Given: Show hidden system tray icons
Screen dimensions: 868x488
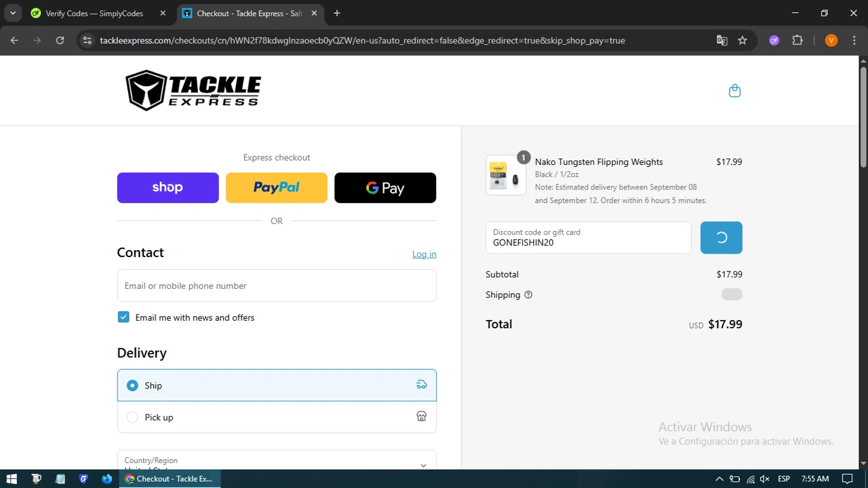Looking at the screenshot, I should coord(719,479).
